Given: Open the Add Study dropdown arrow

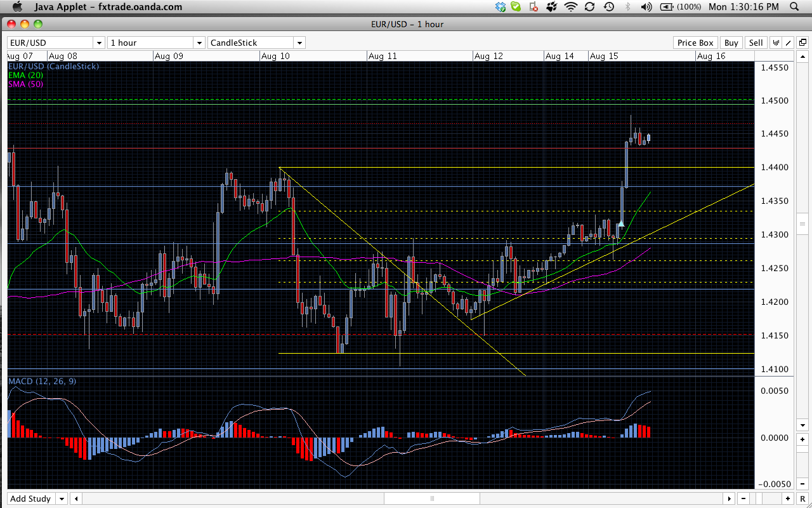Looking at the screenshot, I should [62, 498].
